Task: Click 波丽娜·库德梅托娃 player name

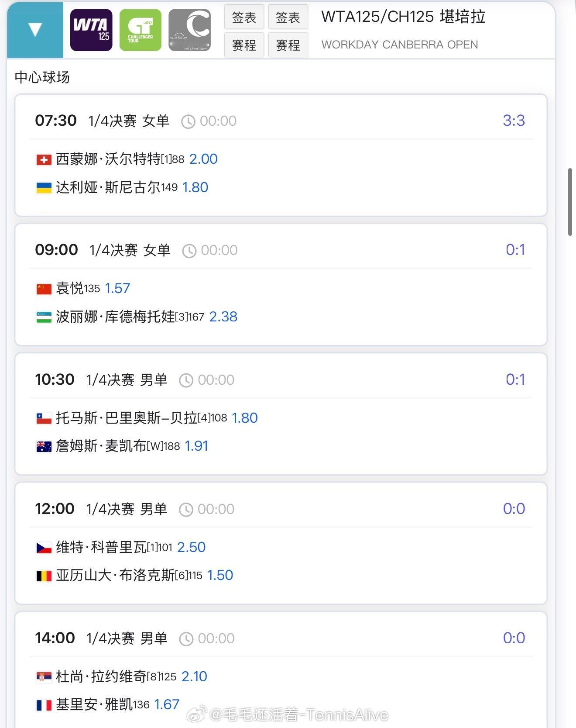Action: [x=115, y=317]
